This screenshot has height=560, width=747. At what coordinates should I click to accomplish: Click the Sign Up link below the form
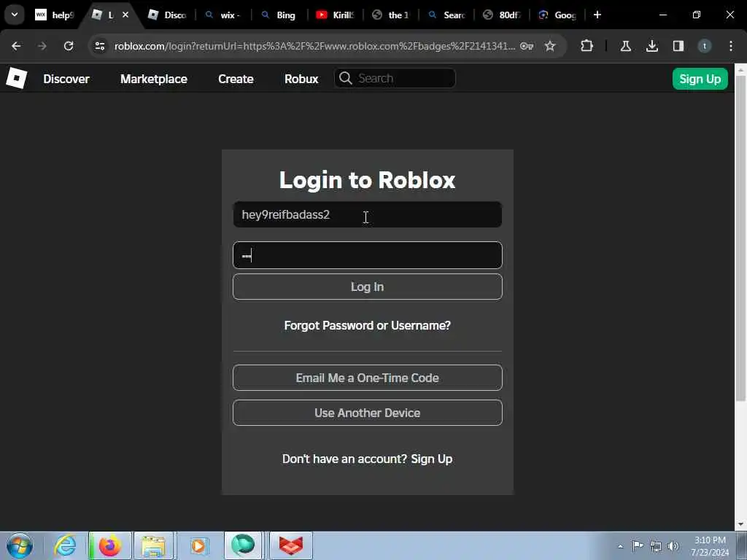coord(432,459)
